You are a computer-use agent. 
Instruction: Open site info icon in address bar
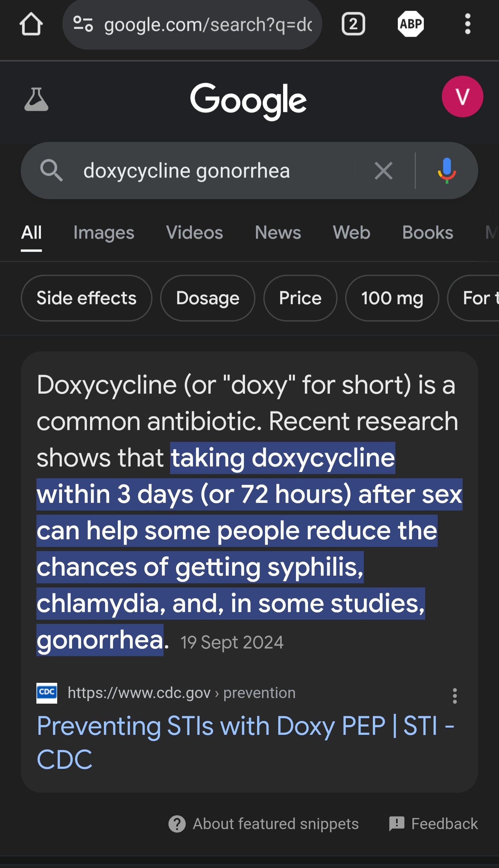pos(83,24)
